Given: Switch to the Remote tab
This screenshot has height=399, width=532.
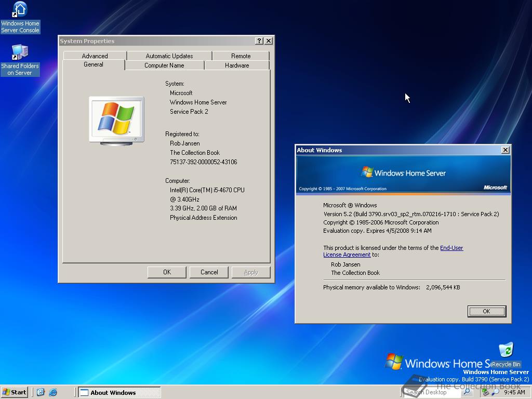Looking at the screenshot, I should point(241,56).
